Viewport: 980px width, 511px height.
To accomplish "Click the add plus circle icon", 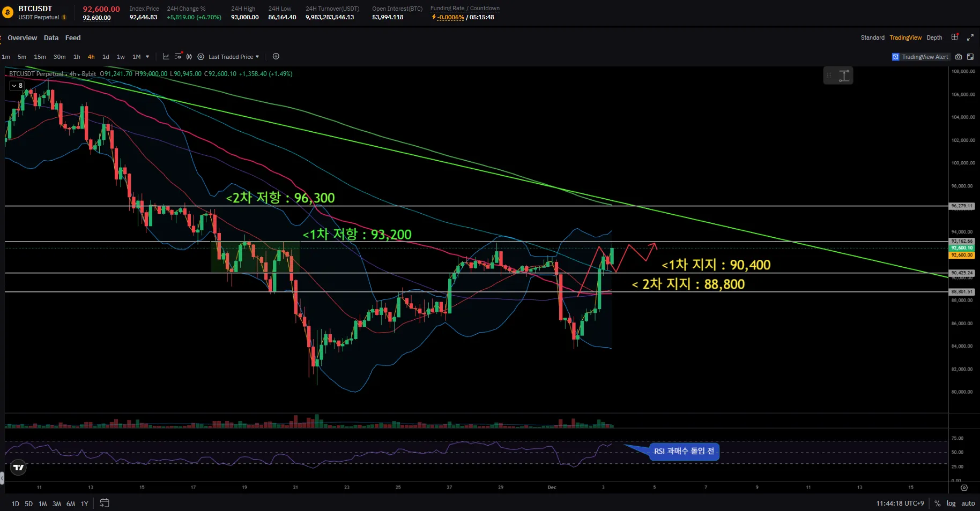I will click(x=276, y=57).
